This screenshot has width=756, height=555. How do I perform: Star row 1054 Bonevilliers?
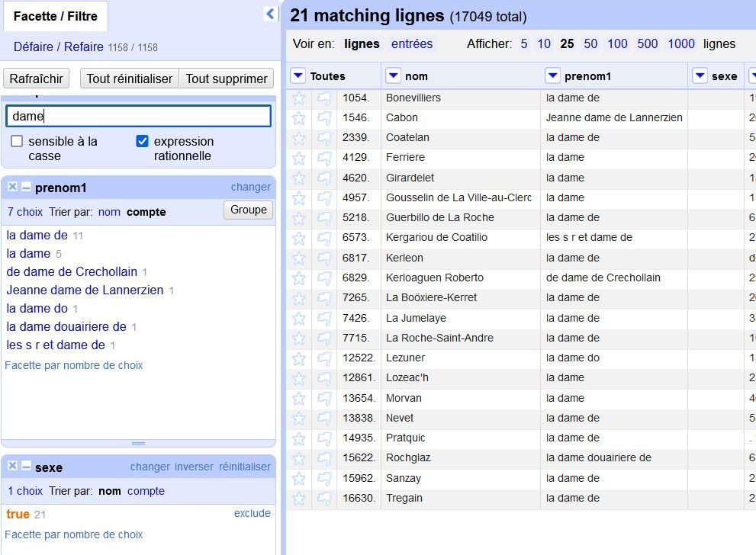[299, 98]
